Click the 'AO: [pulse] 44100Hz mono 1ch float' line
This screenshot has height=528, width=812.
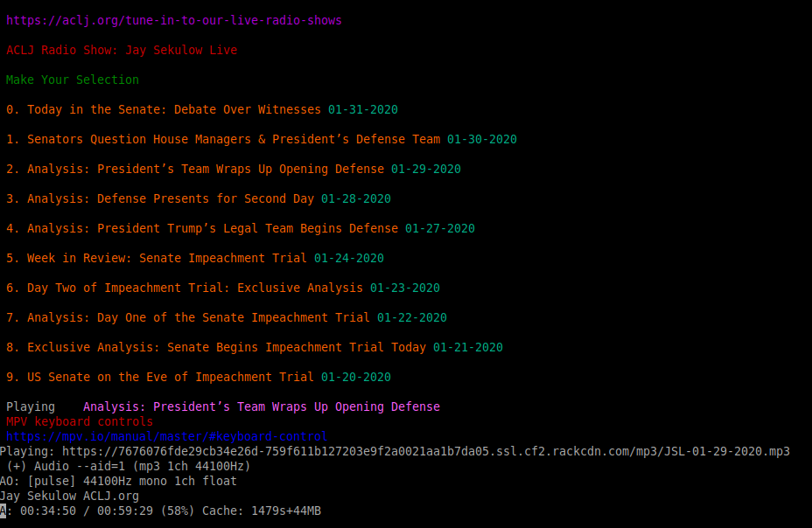point(118,482)
